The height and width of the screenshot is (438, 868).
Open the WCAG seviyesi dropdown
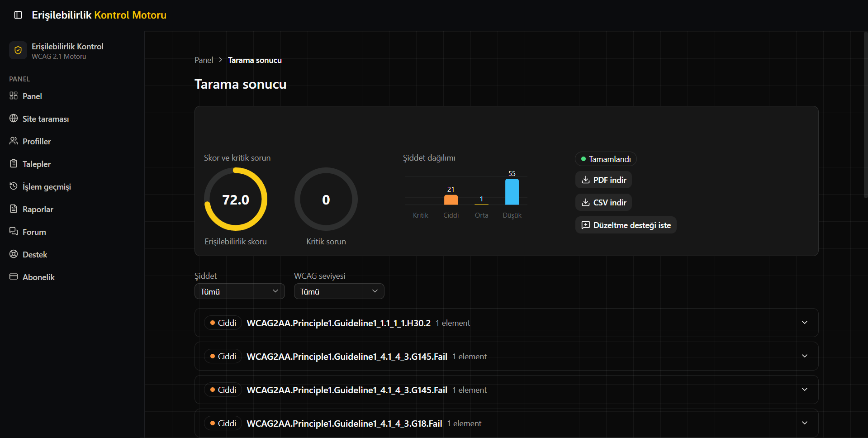pos(339,291)
